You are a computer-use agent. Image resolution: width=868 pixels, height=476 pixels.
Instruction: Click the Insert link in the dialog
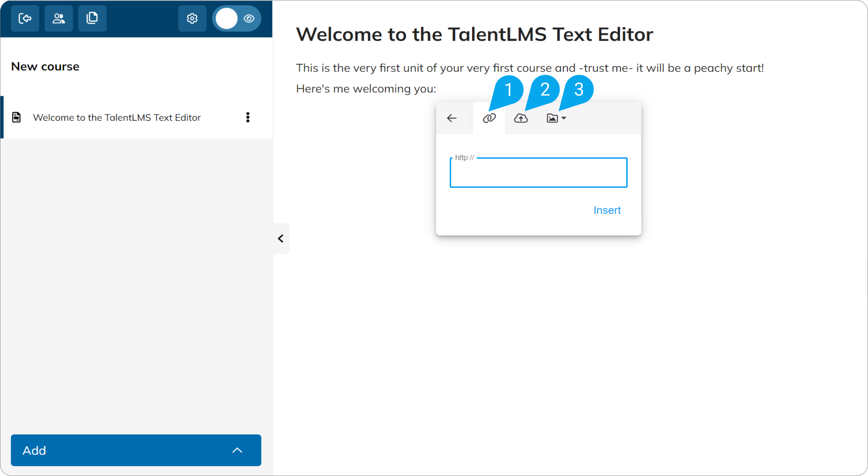coord(607,210)
